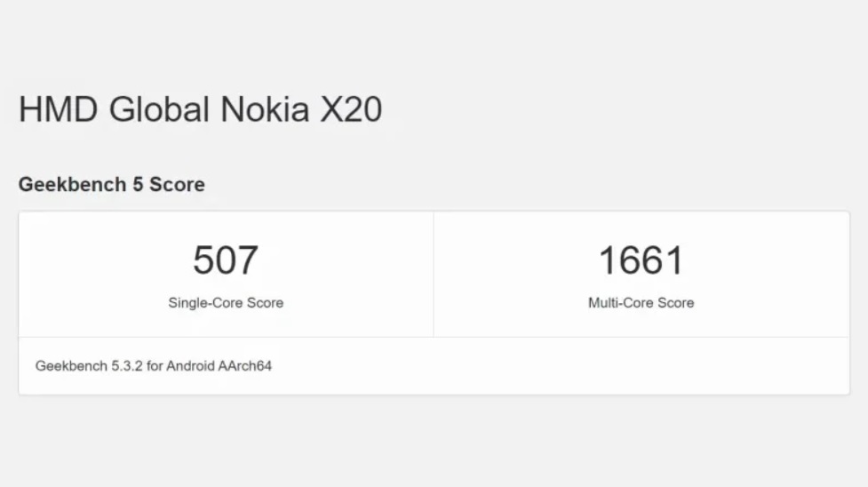The width and height of the screenshot is (868, 487).
Task: Click the horizontal divider above the version footer
Action: tap(434, 337)
